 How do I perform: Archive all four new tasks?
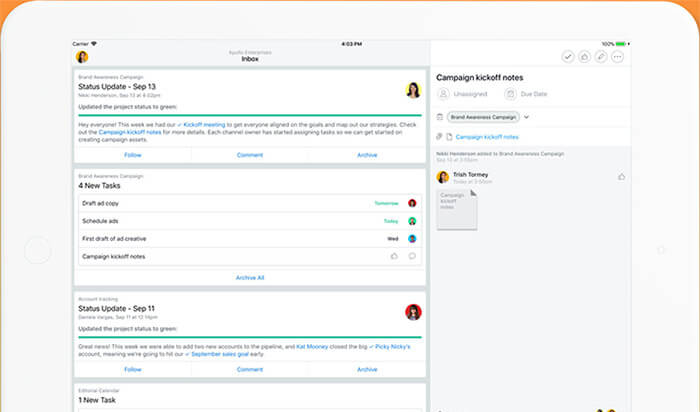[250, 278]
